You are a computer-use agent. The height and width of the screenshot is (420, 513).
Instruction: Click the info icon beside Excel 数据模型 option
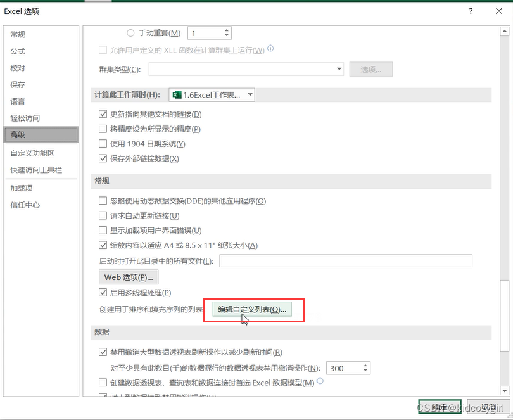pos(320,381)
